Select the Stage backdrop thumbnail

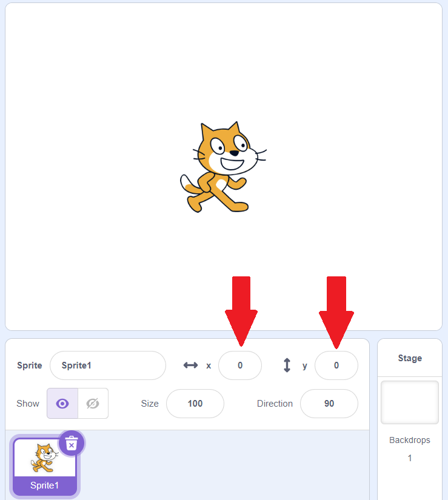pyautogui.click(x=410, y=402)
